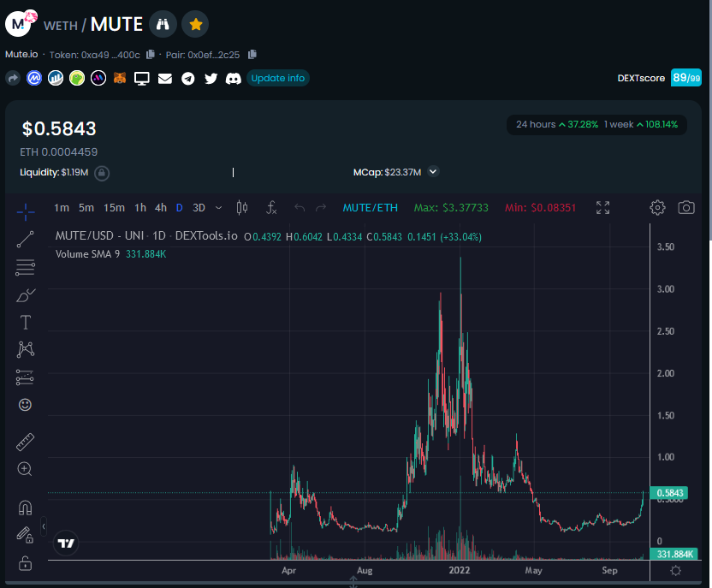Select the trend line drawing tool
712x588 pixels.
pyautogui.click(x=26, y=240)
